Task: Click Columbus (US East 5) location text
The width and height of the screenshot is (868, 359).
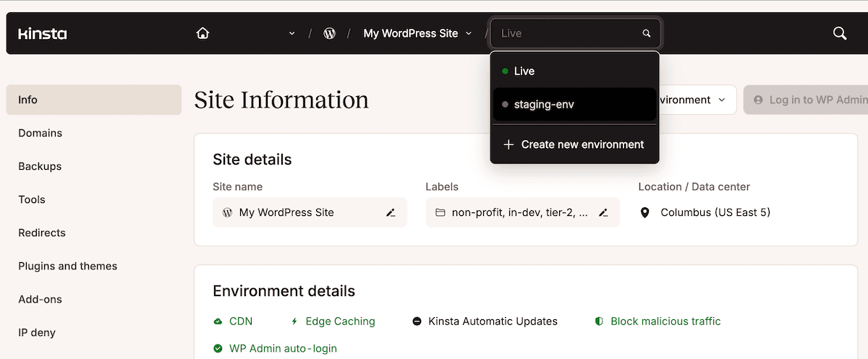Action: coord(715,212)
